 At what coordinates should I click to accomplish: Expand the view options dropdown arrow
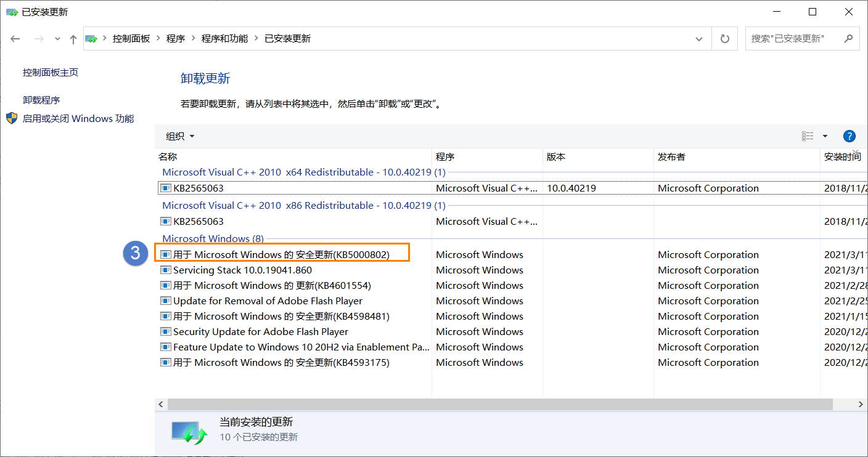pos(825,136)
